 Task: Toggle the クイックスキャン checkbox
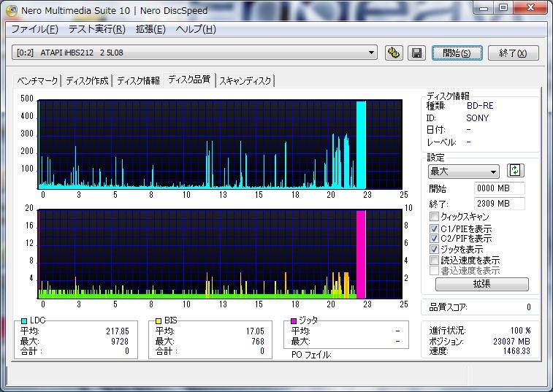coord(434,216)
